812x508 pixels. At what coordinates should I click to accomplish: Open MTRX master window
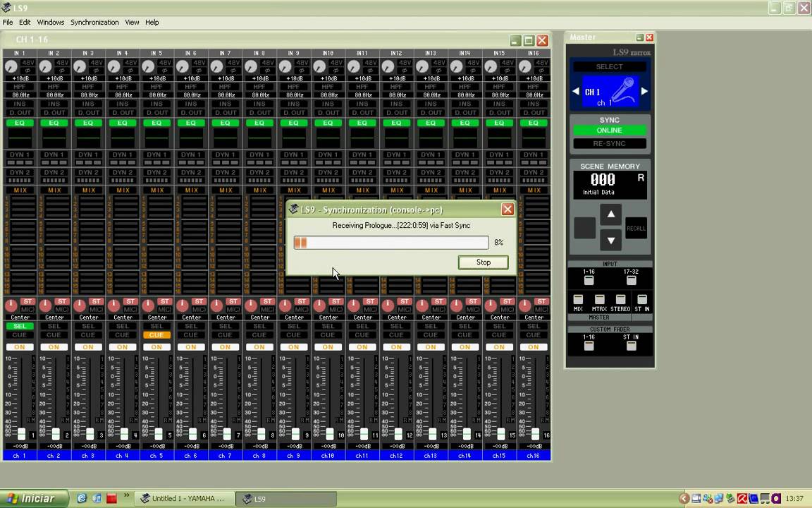click(599, 300)
